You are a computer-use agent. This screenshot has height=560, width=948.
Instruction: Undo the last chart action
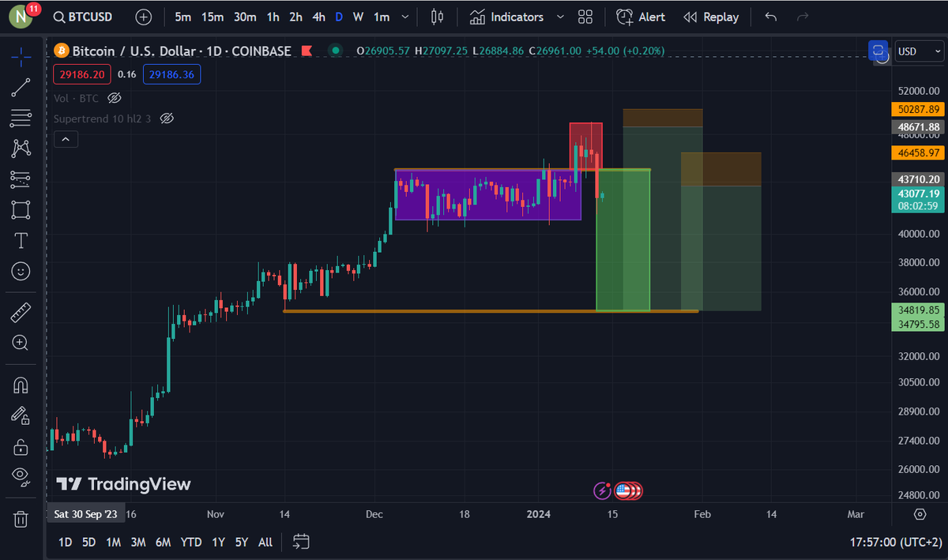tap(771, 17)
